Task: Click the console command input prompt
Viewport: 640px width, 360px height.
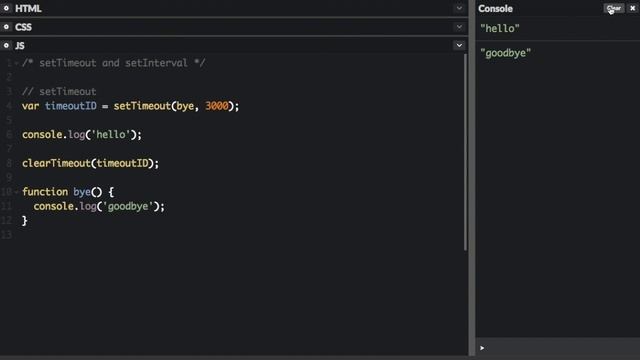Action: click(558, 348)
